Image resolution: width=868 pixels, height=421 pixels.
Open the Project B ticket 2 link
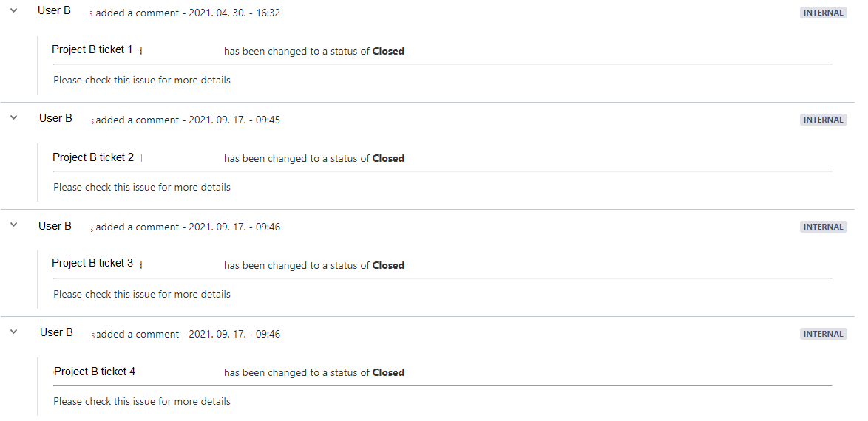click(93, 157)
